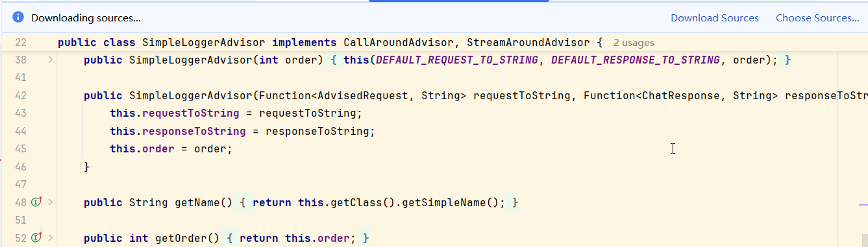868x247 pixels.
Task: Click the implements gutter icon on line 52
Action: point(36,237)
